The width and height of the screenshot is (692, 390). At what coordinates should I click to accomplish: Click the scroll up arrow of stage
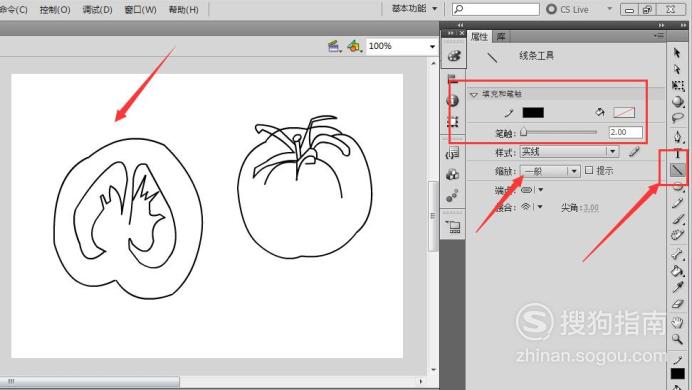tap(433, 63)
